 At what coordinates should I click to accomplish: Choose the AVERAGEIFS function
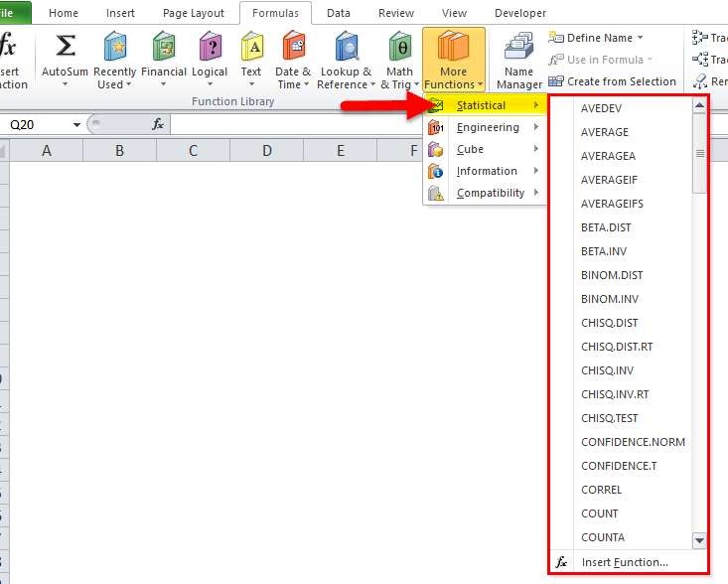(x=612, y=204)
